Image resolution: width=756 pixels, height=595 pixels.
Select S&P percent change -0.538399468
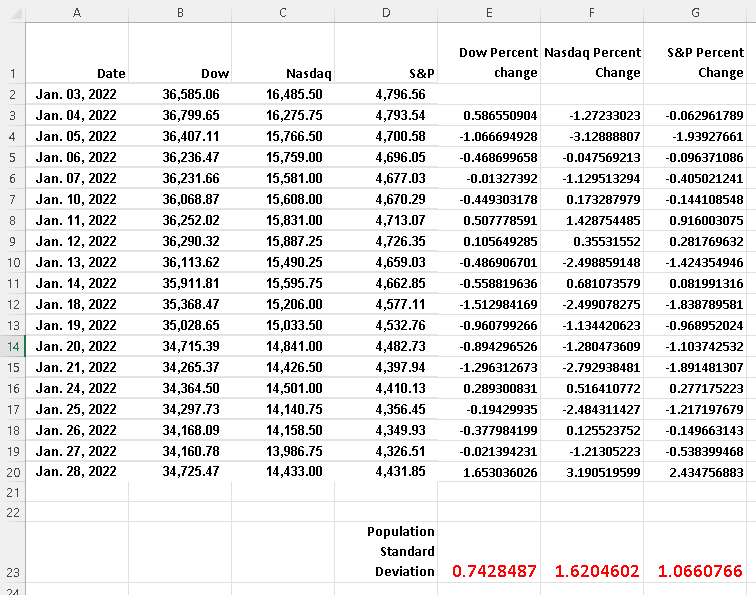click(x=695, y=451)
